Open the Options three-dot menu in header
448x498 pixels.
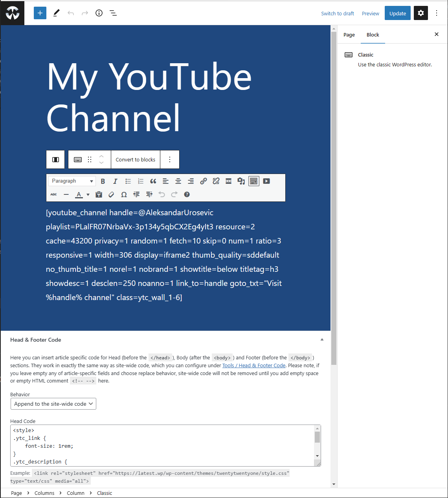[x=437, y=13]
